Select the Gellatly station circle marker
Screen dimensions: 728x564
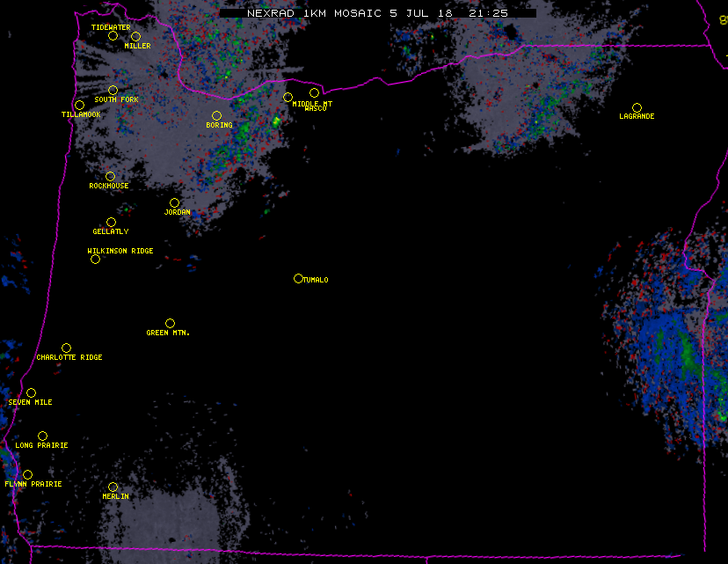pos(111,223)
